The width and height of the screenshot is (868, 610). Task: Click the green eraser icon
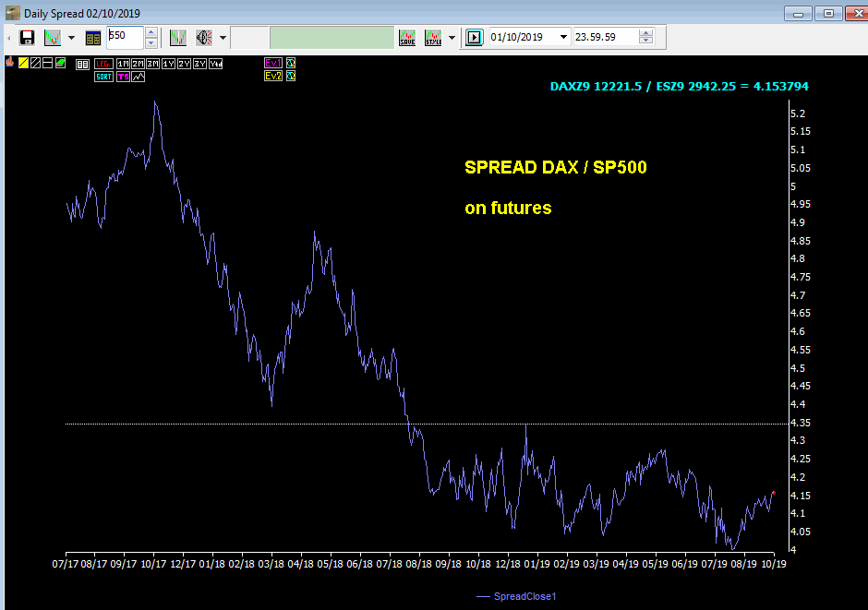click(60, 63)
